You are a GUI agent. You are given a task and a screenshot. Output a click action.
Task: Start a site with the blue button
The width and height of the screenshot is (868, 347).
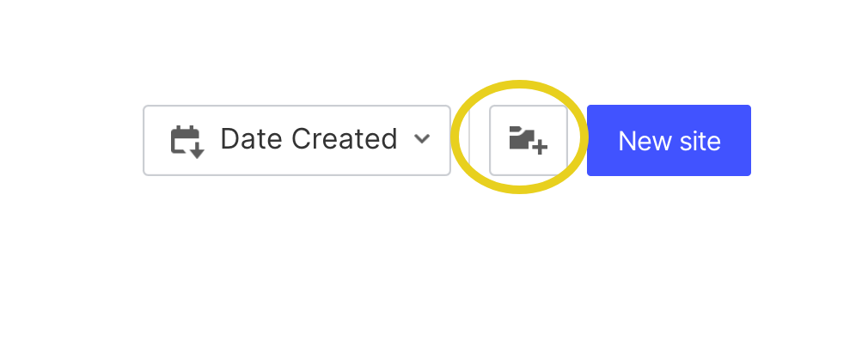point(669,140)
